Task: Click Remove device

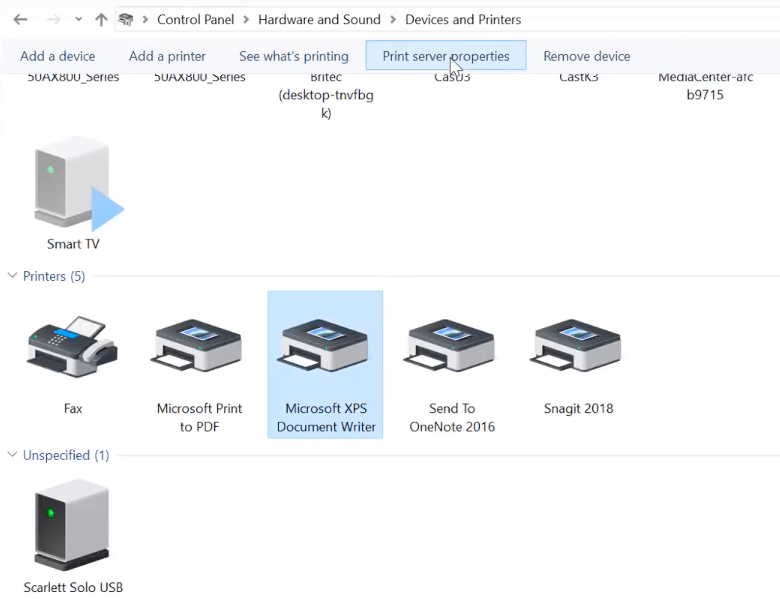Action: (x=586, y=56)
